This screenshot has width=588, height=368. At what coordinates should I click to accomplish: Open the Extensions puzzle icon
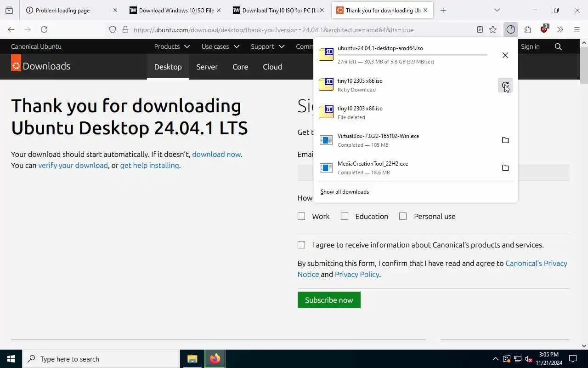[x=527, y=29]
